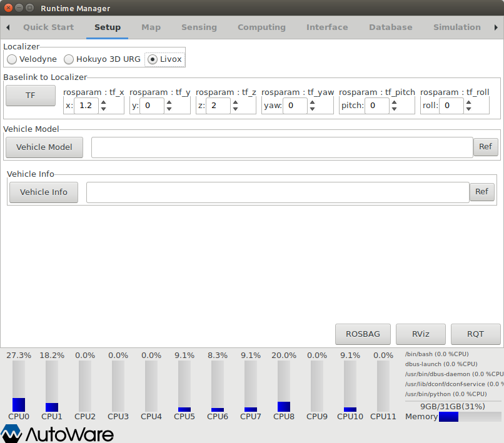Click the Memory usage bar
The width and height of the screenshot is (504, 443).
470,417
